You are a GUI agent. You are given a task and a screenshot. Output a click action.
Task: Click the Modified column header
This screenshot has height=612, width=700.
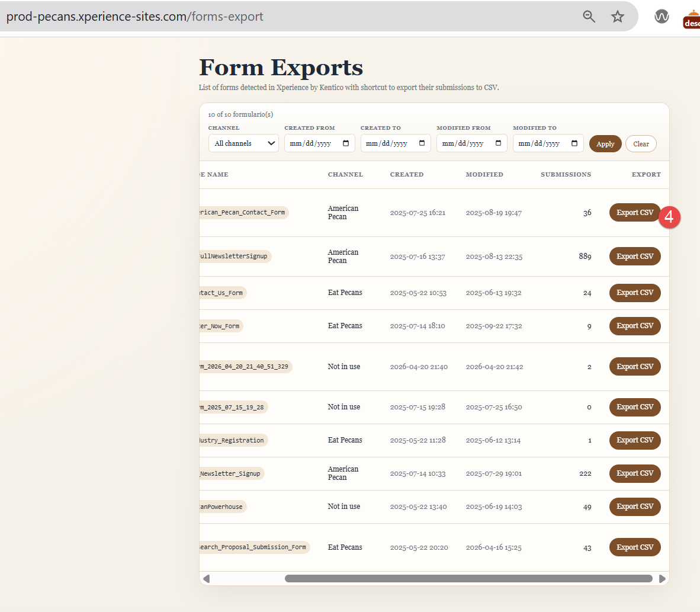click(x=484, y=175)
